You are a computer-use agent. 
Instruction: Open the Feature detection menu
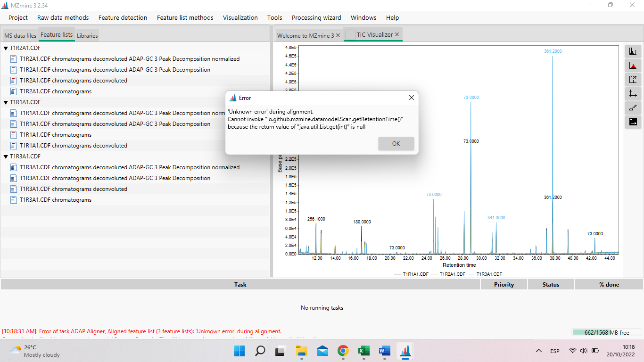(x=123, y=17)
